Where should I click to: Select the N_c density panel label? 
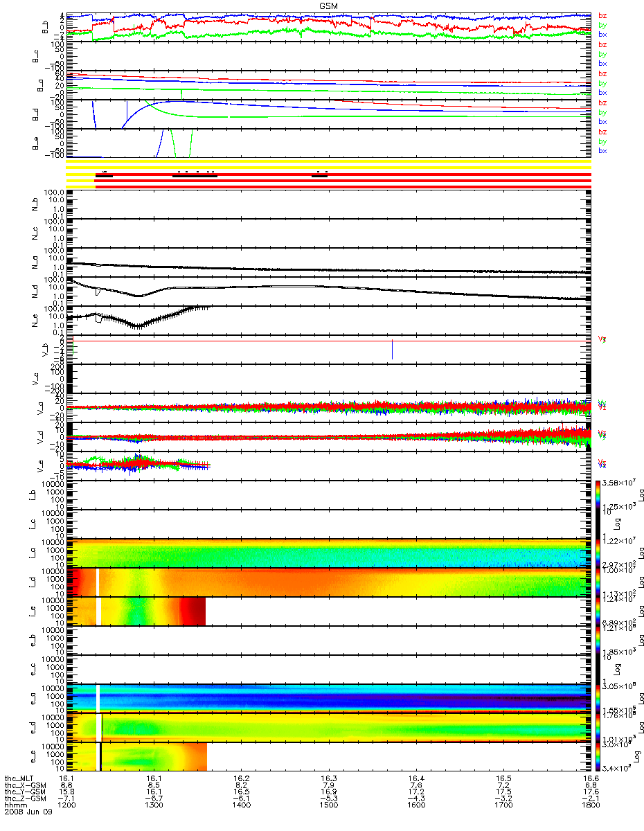(36, 233)
